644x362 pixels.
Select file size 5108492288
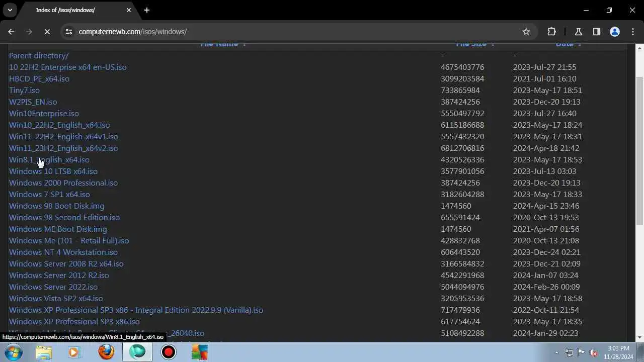(x=462, y=333)
